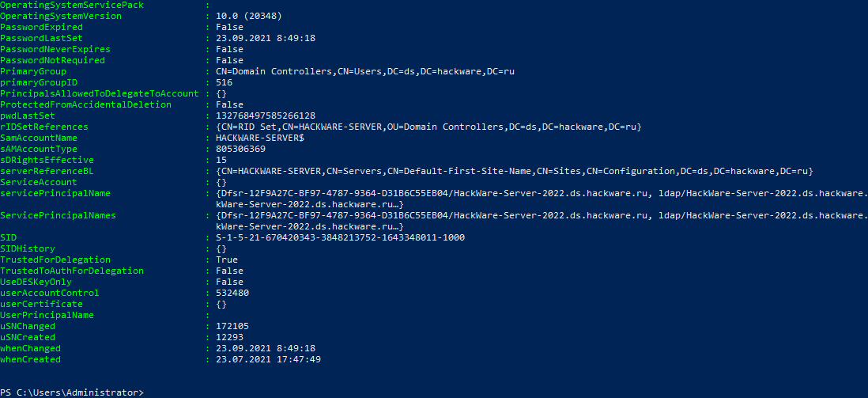Click the primaryGroupID value 516
Viewport: 868px width, 398px height.
coord(224,82)
